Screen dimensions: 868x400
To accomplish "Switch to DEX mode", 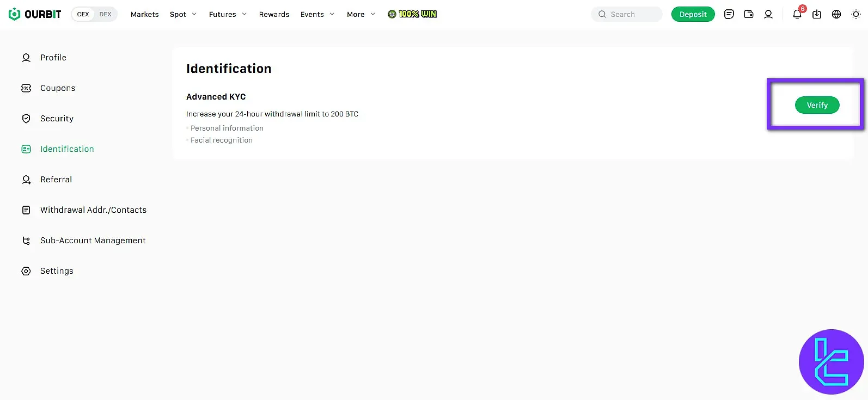I will 105,14.
